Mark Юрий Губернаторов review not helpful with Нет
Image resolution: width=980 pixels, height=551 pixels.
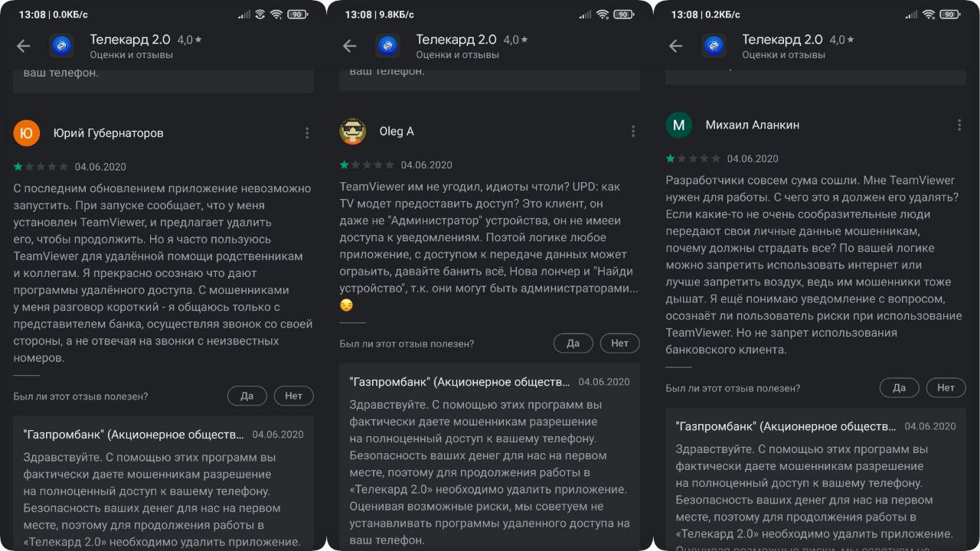pyautogui.click(x=294, y=396)
